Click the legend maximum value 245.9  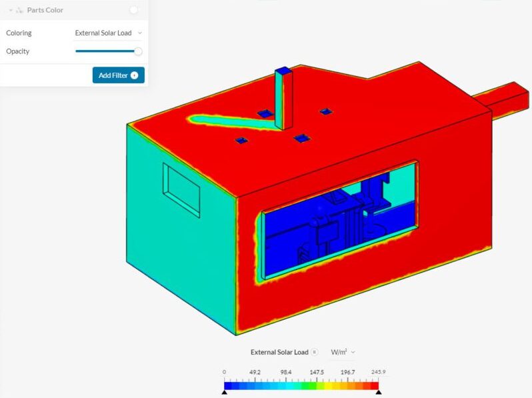(378, 373)
